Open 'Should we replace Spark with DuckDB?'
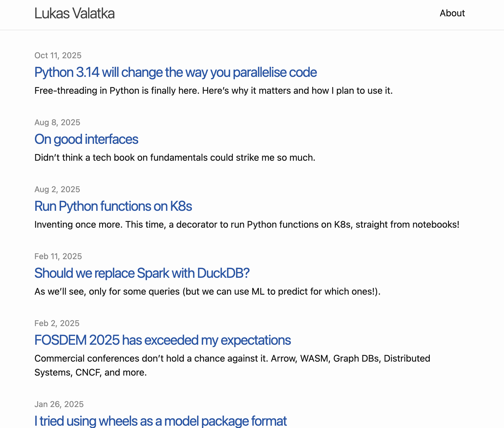Image resolution: width=504 pixels, height=428 pixels. point(142,273)
